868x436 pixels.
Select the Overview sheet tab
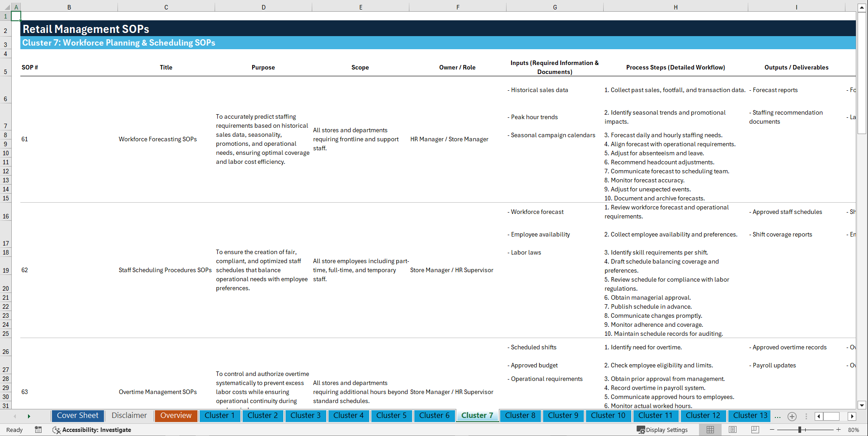point(176,416)
